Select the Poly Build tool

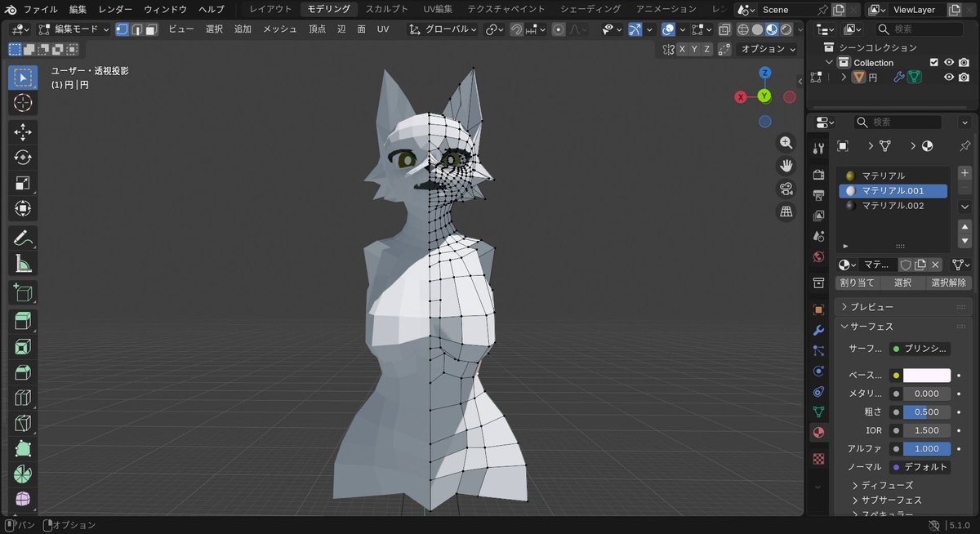click(x=23, y=448)
